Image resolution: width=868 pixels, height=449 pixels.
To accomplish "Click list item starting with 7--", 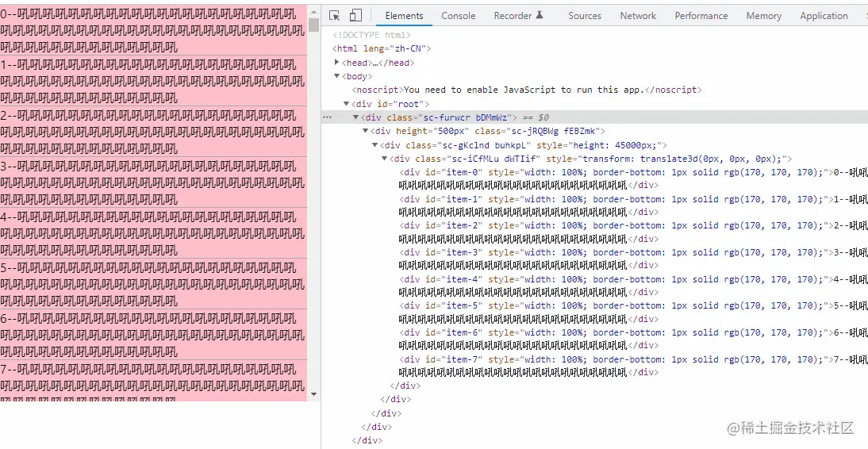I will pos(153,381).
